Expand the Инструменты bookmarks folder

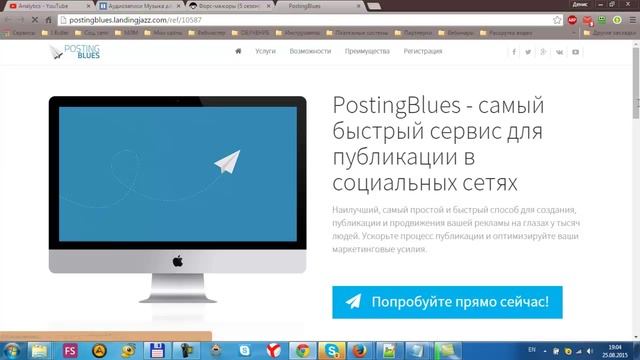pyautogui.click(x=298, y=33)
